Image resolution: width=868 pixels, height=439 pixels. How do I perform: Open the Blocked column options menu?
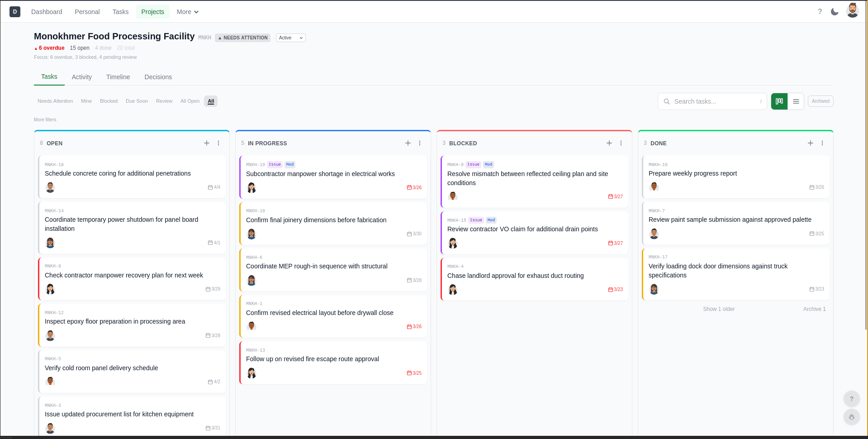(621, 143)
